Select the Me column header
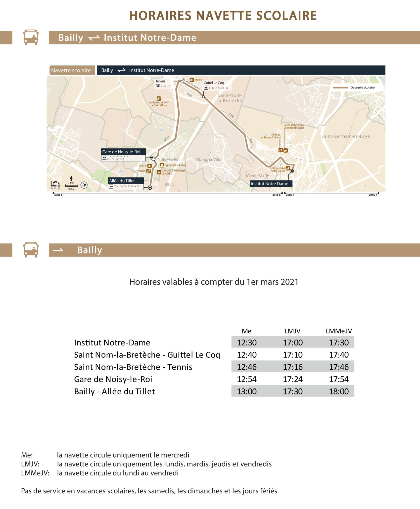 246,331
